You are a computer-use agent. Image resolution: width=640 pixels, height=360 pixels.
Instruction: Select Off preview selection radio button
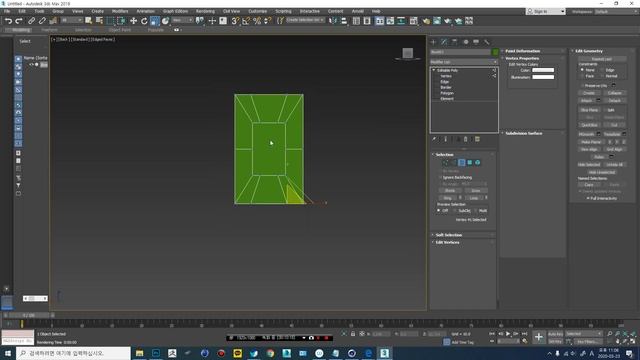click(x=439, y=211)
